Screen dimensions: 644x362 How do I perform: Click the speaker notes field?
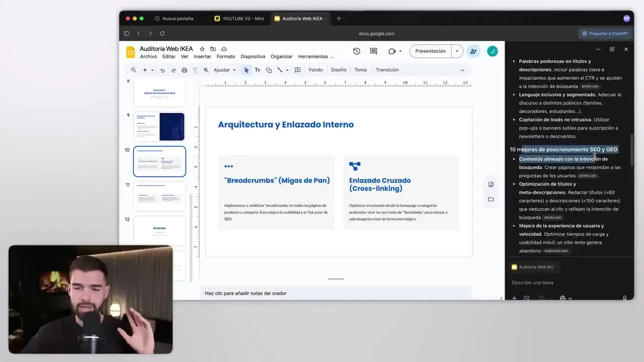pos(336,293)
